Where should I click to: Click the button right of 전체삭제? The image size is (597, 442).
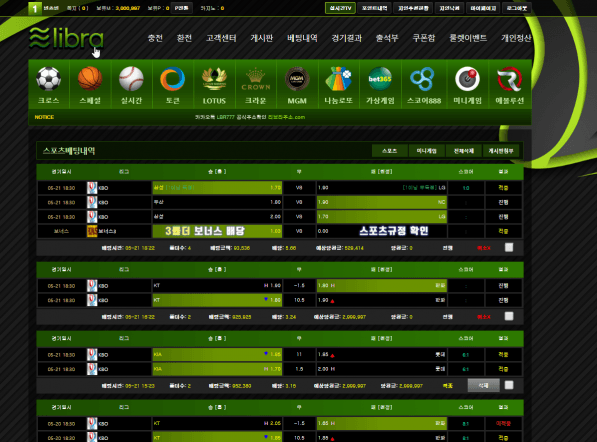click(x=501, y=151)
